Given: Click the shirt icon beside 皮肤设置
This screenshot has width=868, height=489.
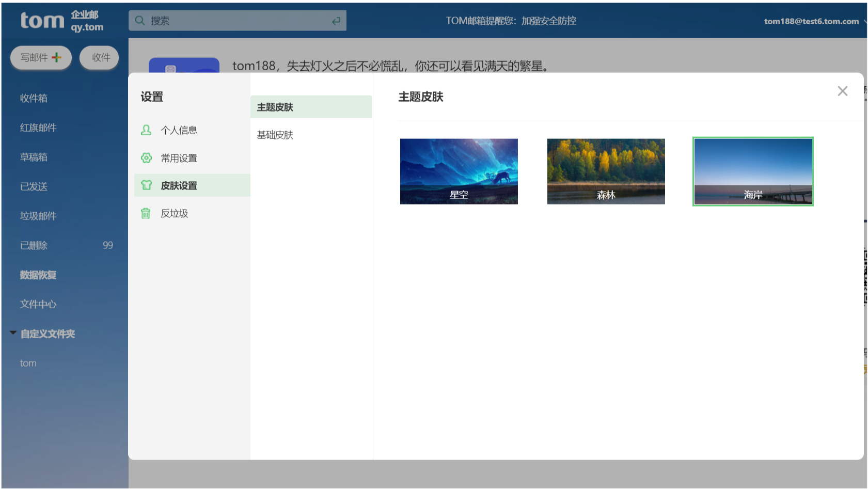Looking at the screenshot, I should click(x=146, y=185).
